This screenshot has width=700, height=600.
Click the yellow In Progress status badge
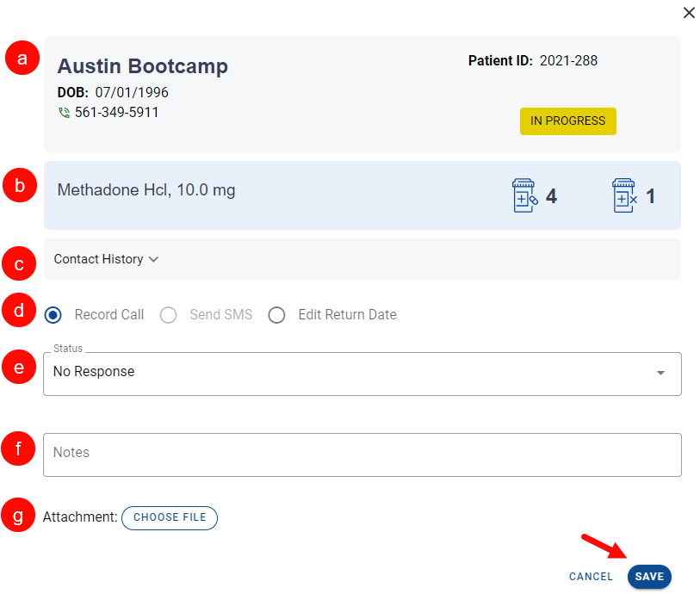[x=567, y=121]
